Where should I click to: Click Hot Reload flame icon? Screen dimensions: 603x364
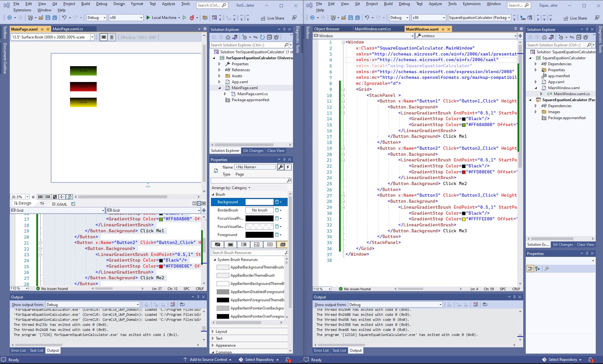coord(192,18)
